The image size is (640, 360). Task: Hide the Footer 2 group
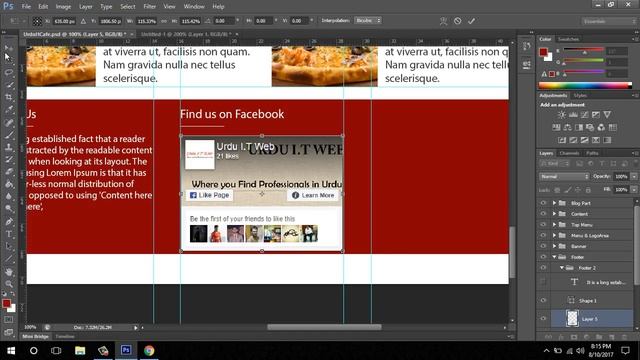(543, 268)
